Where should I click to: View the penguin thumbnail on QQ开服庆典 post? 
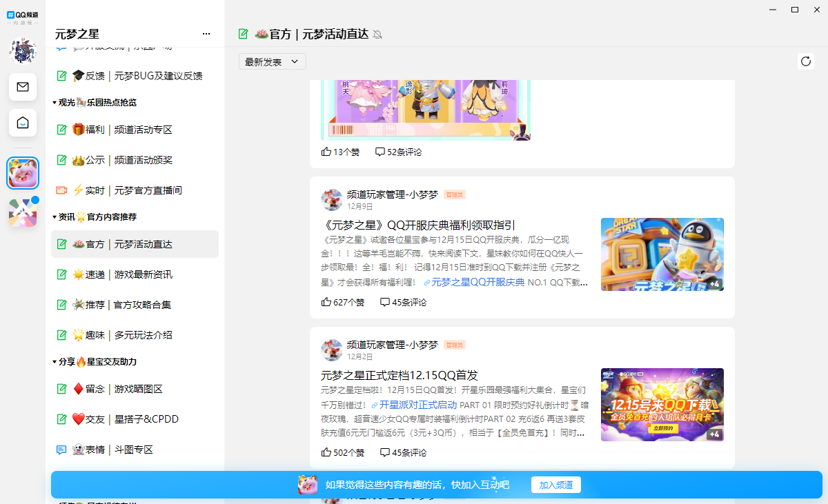(x=662, y=254)
